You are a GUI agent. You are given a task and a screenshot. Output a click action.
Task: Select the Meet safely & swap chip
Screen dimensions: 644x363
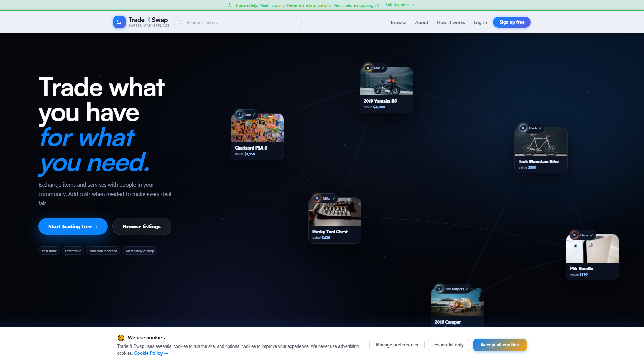pyautogui.click(x=140, y=251)
